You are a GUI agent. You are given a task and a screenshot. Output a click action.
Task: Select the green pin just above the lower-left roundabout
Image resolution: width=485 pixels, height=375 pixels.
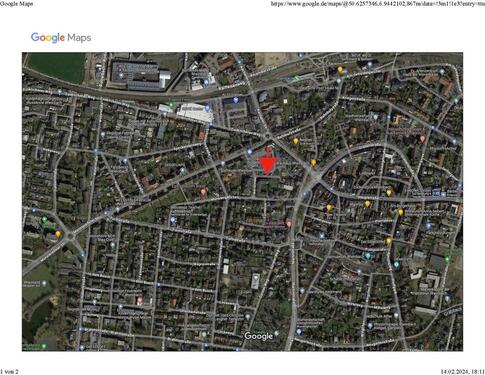point(44,220)
